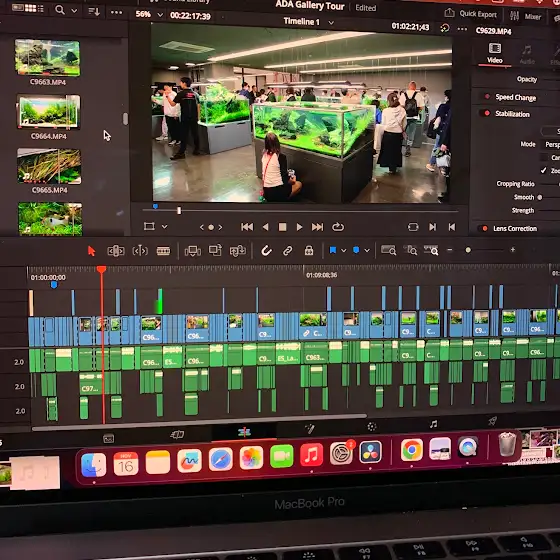Move the viewer scrubber playhead
Image resolution: width=560 pixels, height=560 pixels.
(x=179, y=211)
